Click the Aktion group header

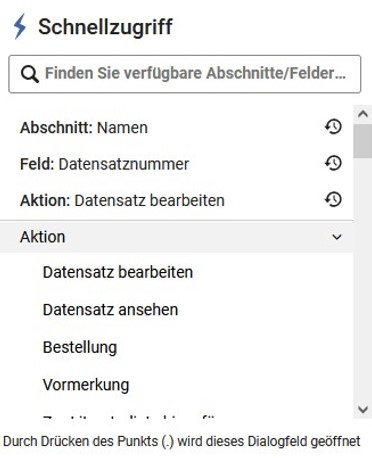coord(177,237)
